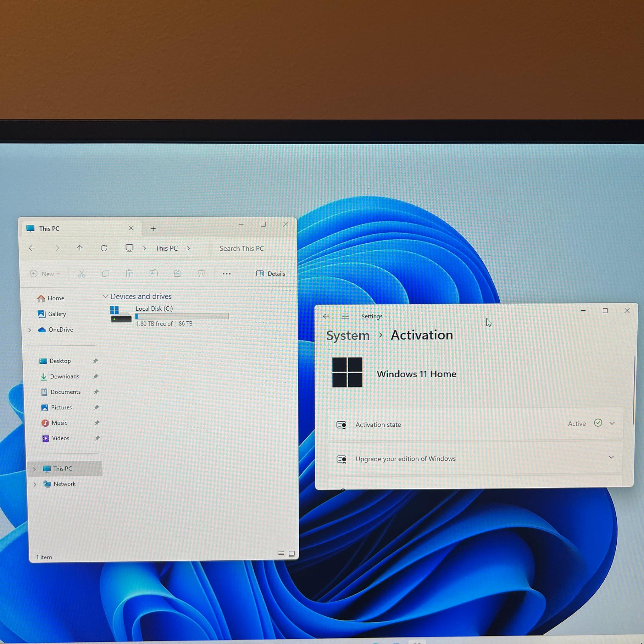The width and height of the screenshot is (644, 644).
Task: Click the Cut scissors icon
Action: tap(82, 274)
